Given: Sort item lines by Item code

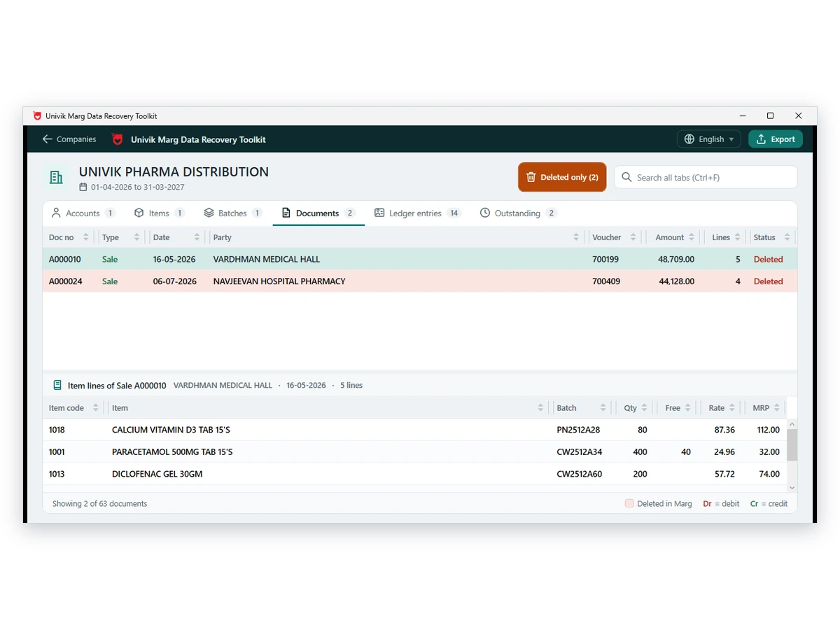Looking at the screenshot, I should [73, 408].
